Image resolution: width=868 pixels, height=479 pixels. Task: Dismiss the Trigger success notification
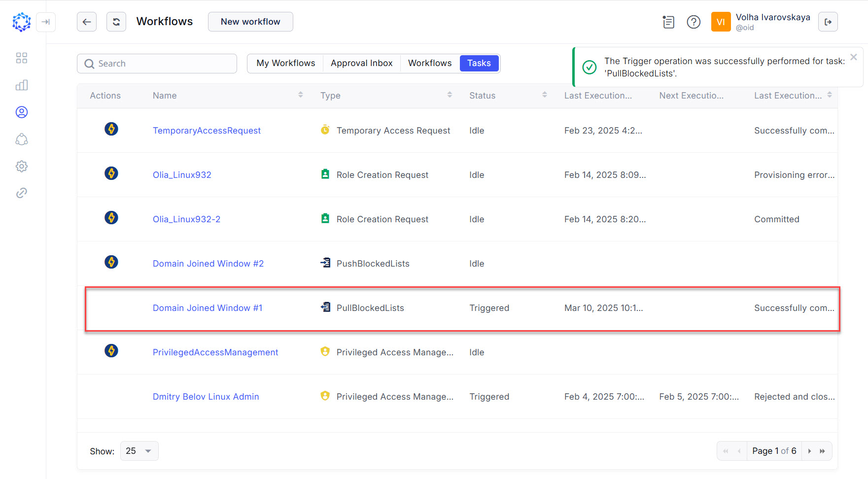coord(854,57)
